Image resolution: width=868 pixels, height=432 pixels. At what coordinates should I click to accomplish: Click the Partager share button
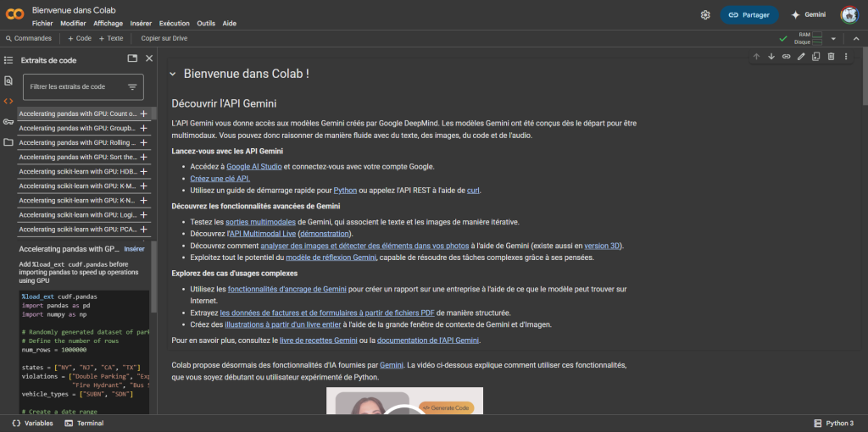[x=749, y=15]
